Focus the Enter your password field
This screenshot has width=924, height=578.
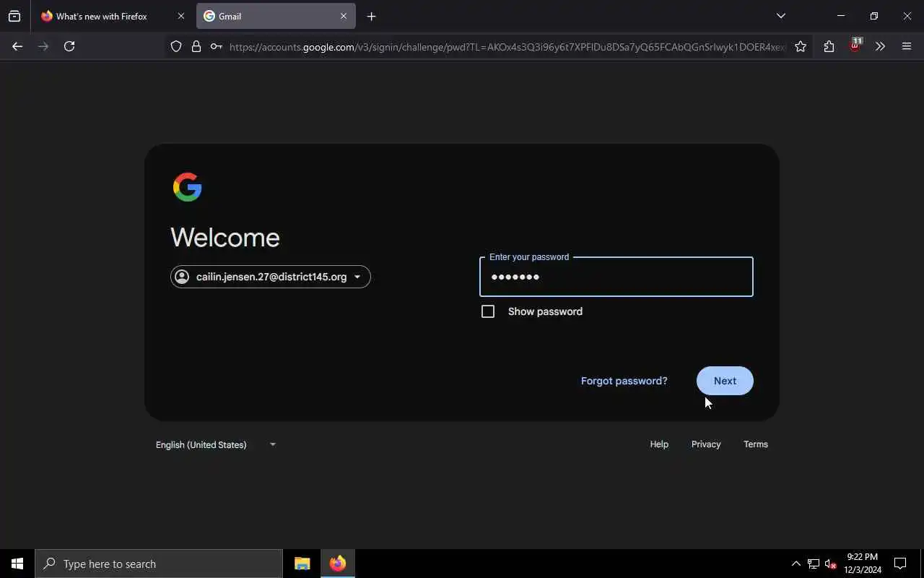(x=616, y=277)
